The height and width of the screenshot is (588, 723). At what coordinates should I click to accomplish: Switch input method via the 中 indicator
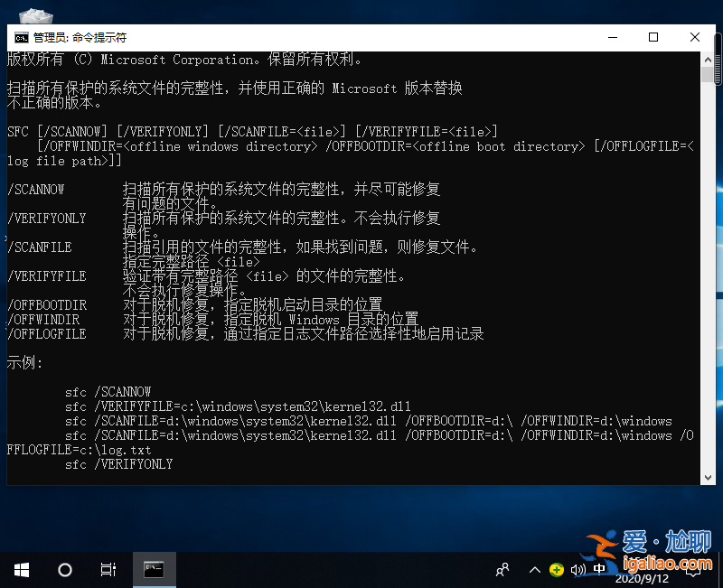coord(599,570)
